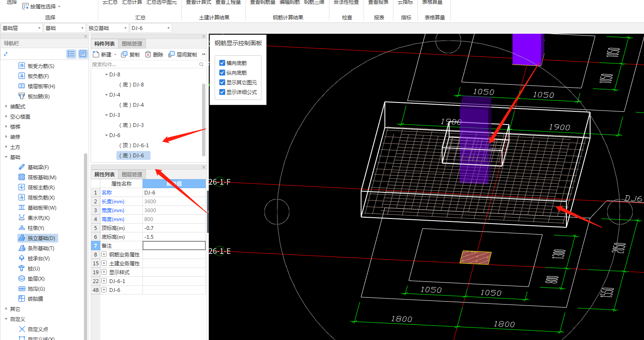Click the toolbar overflow arrows in component list
Screen dimensions: 644x340
pyautogui.click(x=204, y=54)
